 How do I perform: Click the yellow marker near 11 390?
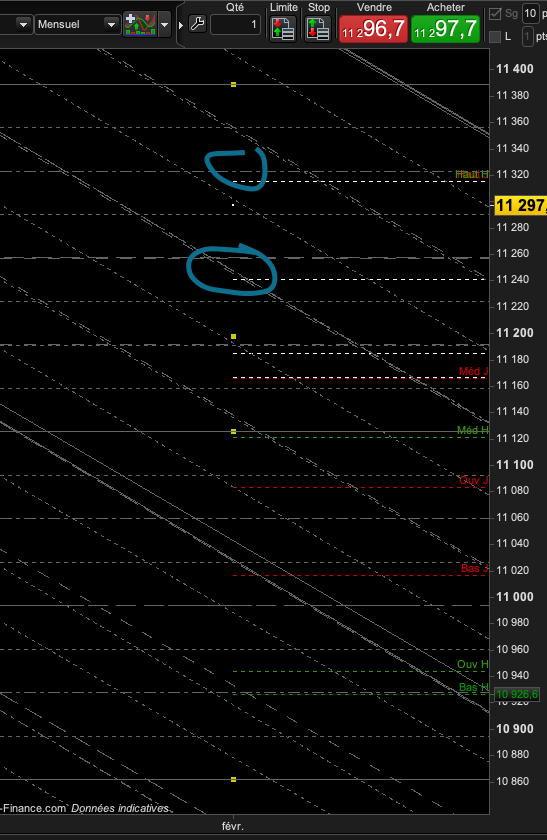pos(234,85)
